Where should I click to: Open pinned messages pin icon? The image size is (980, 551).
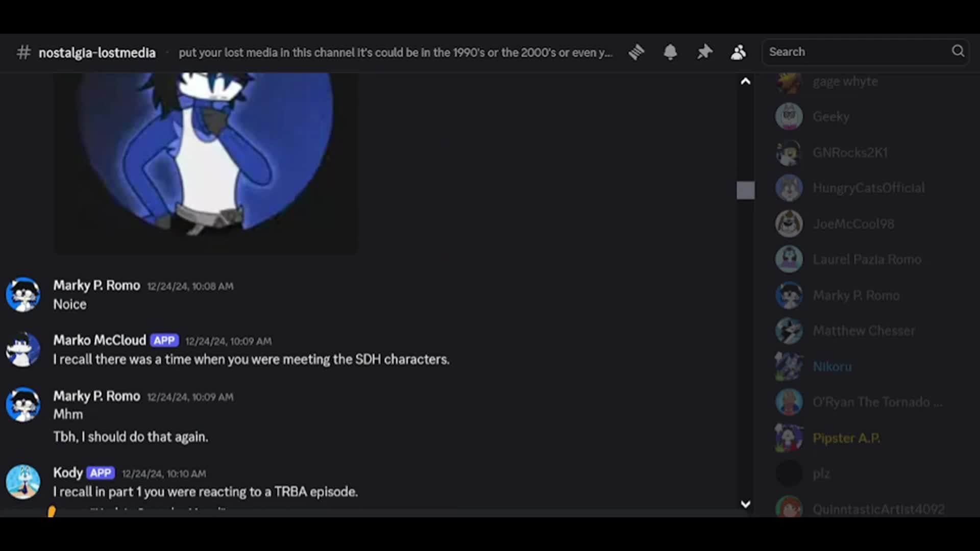704,52
